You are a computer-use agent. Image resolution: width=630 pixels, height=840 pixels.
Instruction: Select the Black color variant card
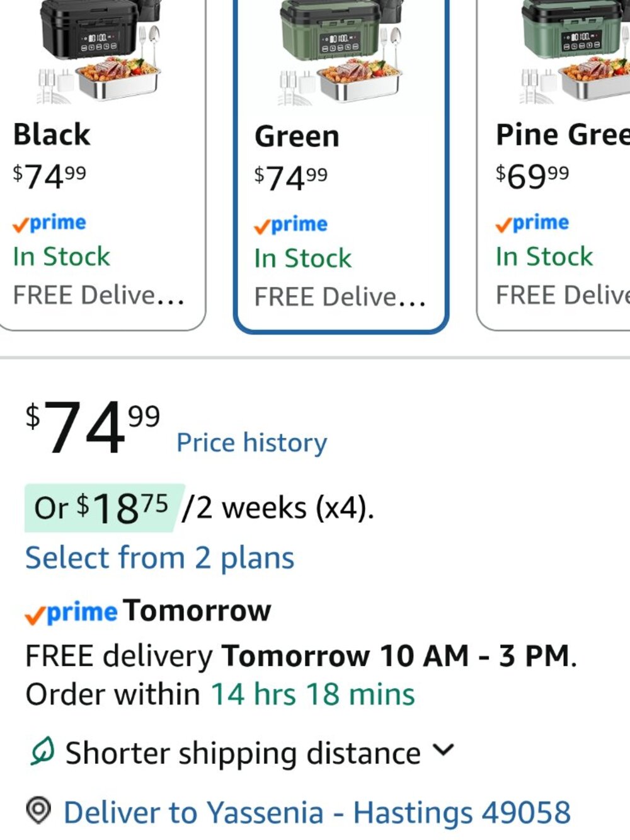(x=101, y=164)
